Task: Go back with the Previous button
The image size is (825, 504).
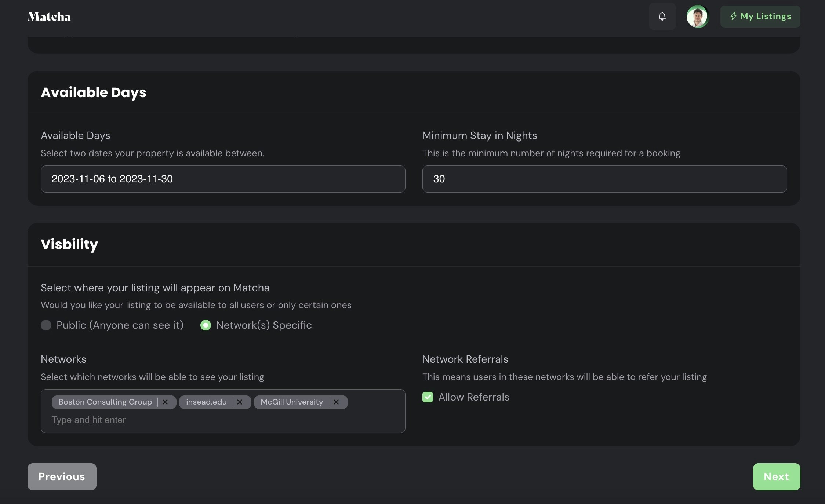Action: click(62, 476)
